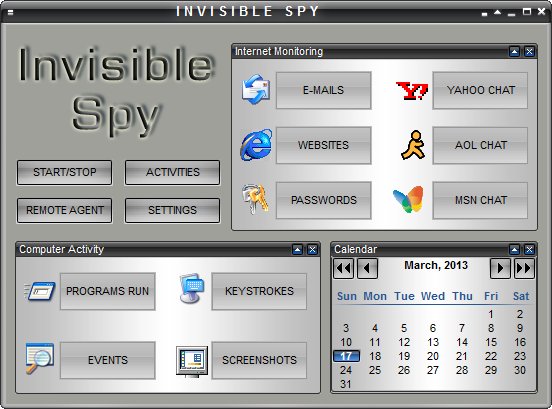Viewport: 552px width, 409px height.
Task: Select March 22 in calendar
Action: (491, 356)
